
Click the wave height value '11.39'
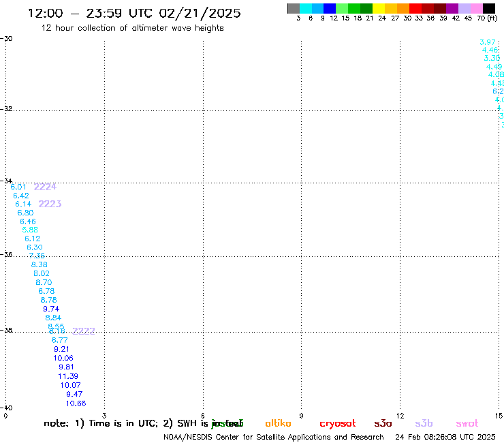[68, 376]
